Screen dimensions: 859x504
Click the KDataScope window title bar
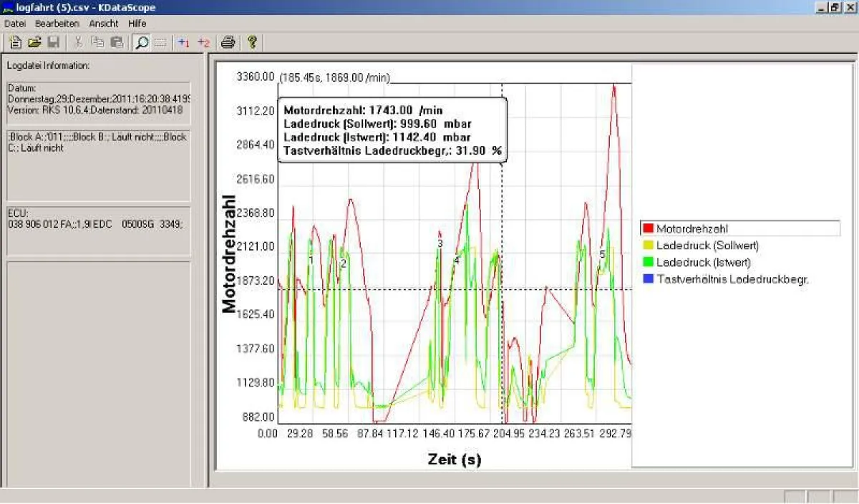[x=429, y=7]
